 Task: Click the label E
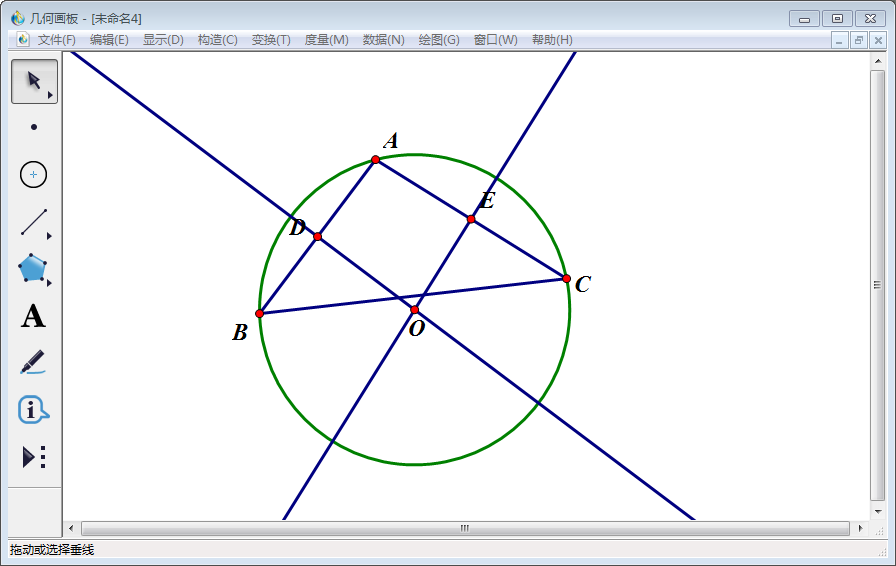[487, 200]
